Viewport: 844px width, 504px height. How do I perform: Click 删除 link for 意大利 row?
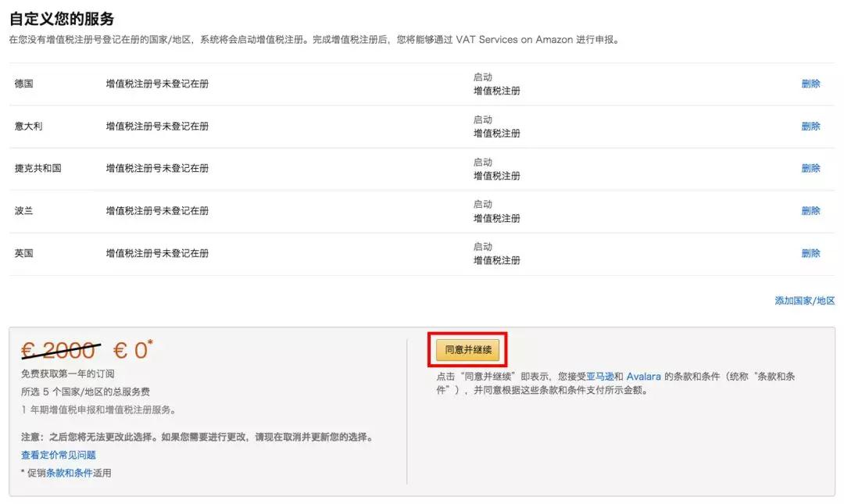[x=810, y=126]
